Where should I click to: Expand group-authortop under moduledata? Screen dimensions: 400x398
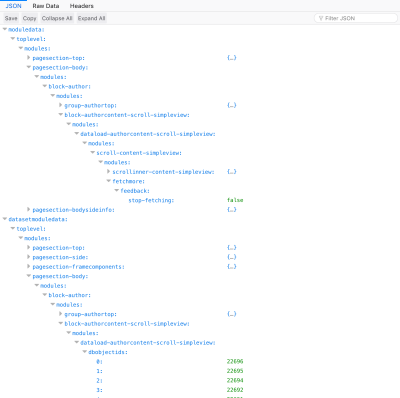point(61,105)
